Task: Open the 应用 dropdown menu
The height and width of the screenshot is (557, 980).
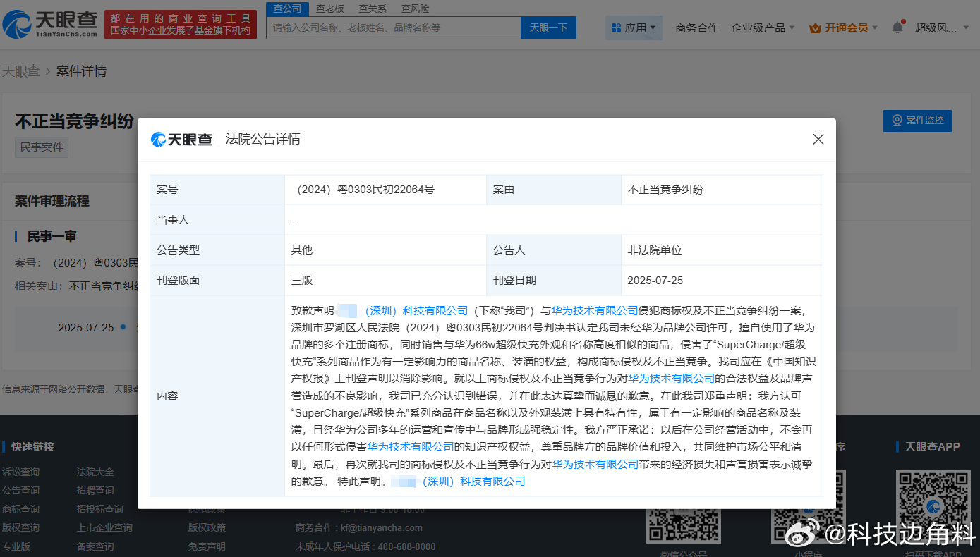Action: pos(634,27)
